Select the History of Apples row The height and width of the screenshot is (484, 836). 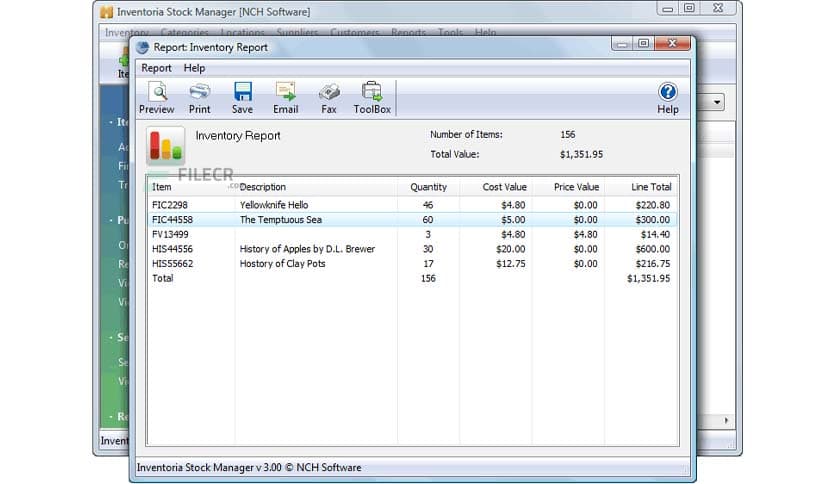click(x=307, y=249)
